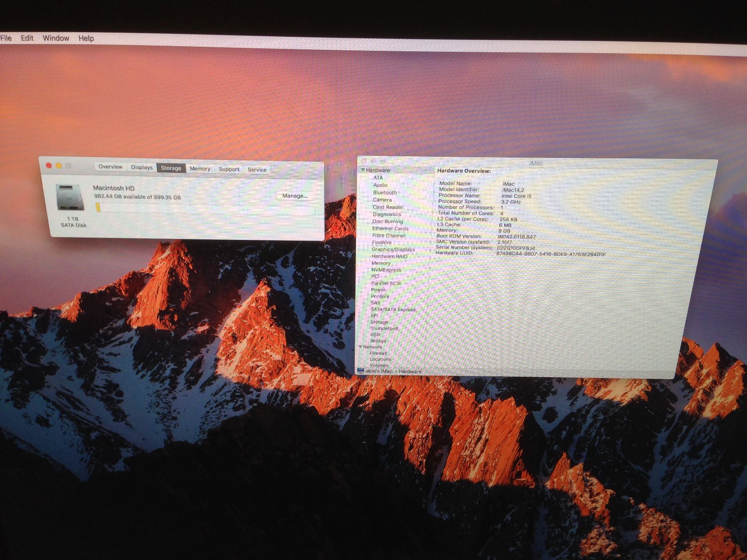Click Hardware in the bottom path bar
The image size is (747, 560).
click(x=410, y=372)
